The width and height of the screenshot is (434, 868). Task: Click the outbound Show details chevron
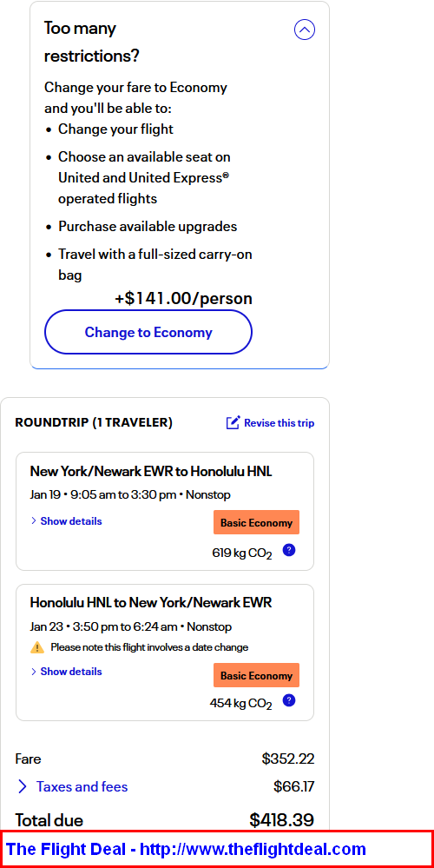point(34,521)
